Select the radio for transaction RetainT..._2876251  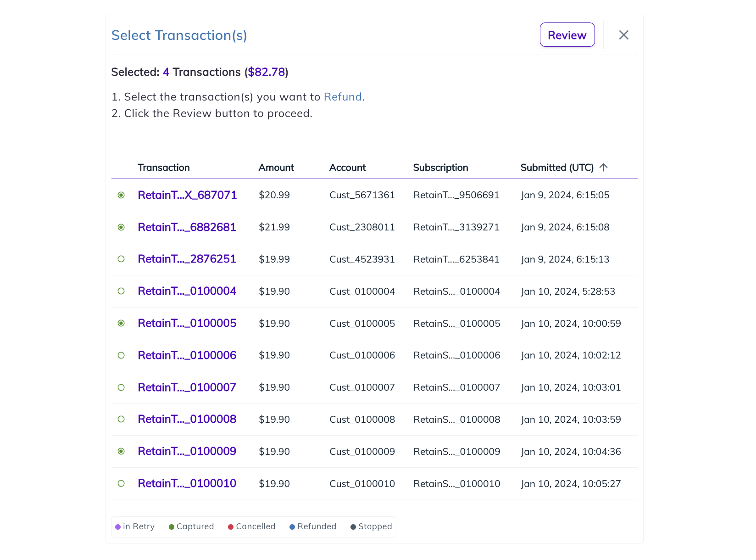[x=121, y=259]
